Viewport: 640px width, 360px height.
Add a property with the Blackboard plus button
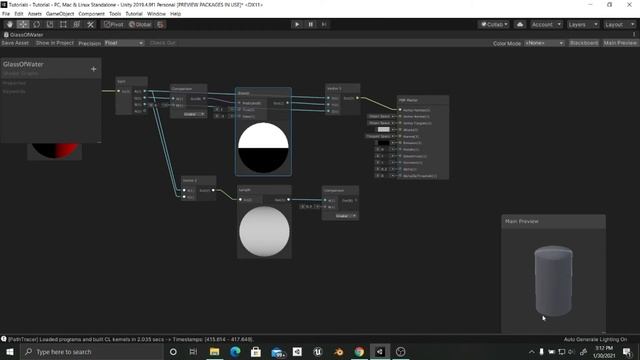click(93, 69)
